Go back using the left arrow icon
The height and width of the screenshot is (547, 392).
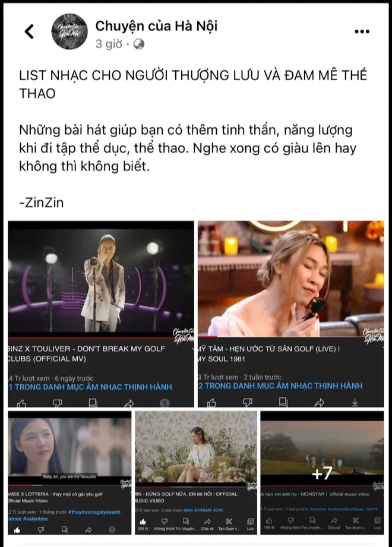(x=30, y=31)
